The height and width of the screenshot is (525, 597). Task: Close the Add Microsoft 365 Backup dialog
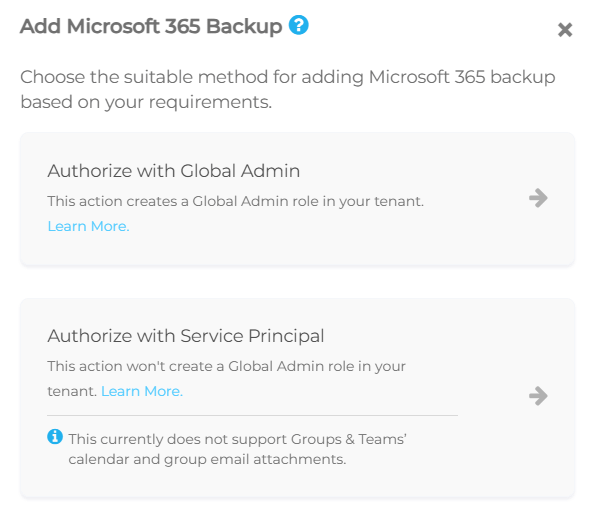(x=565, y=30)
